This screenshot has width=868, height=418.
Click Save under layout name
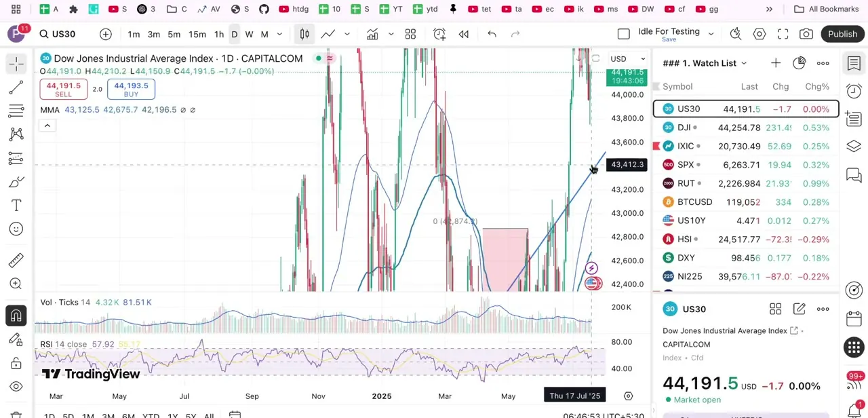coord(669,40)
